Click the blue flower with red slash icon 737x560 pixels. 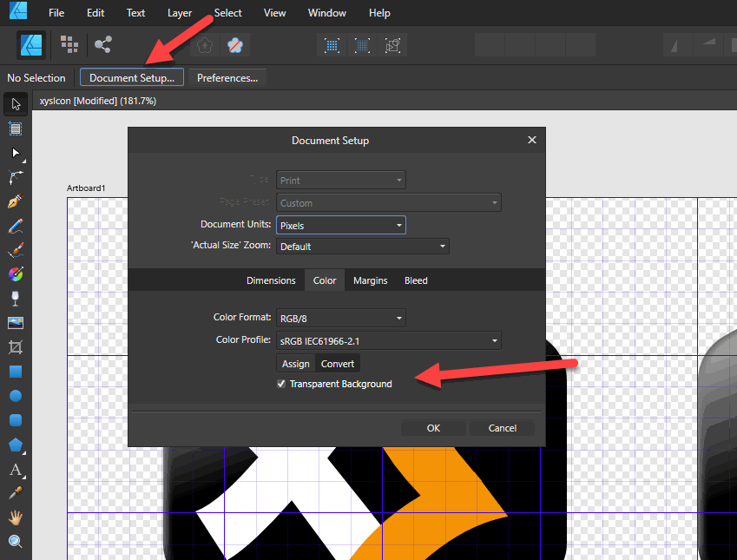pyautogui.click(x=235, y=45)
